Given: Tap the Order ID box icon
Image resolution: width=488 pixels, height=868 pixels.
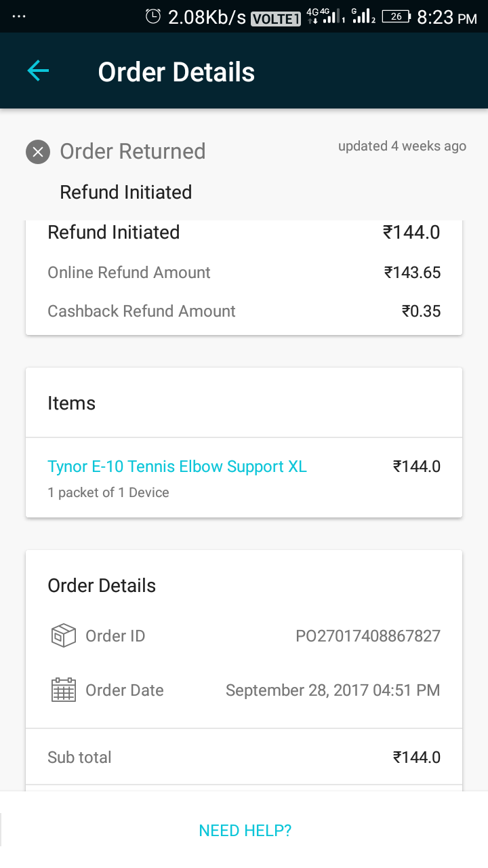Looking at the screenshot, I should pos(64,636).
